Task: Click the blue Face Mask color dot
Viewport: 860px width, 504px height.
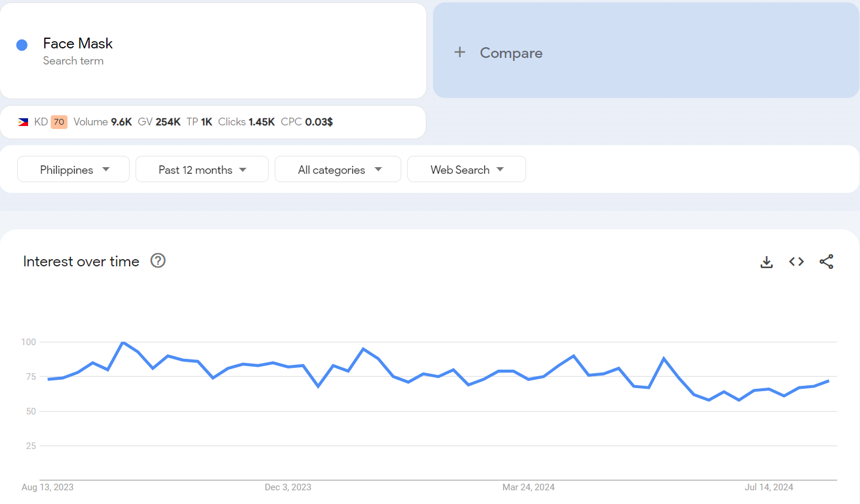Action: pyautogui.click(x=22, y=45)
